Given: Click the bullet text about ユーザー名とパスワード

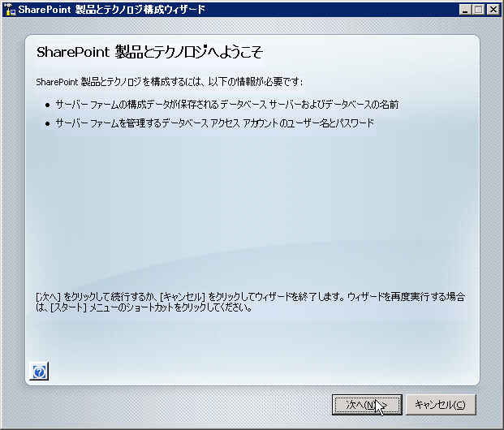Looking at the screenshot, I should (x=215, y=123).
